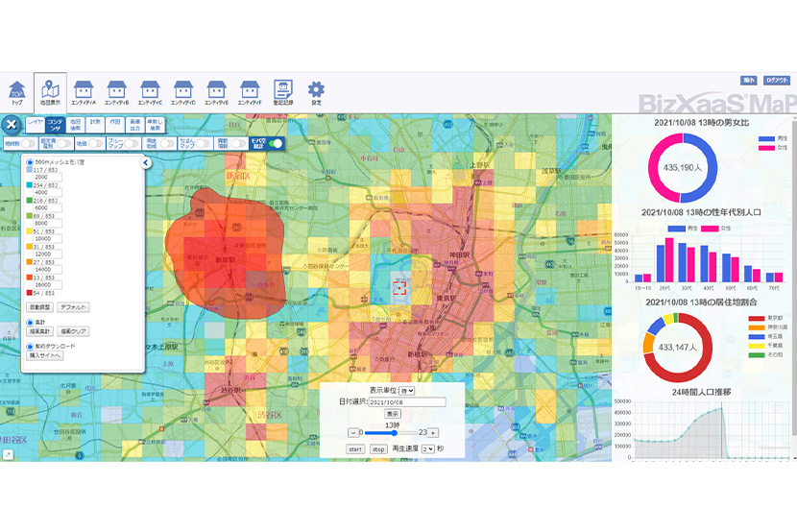Enable the 地価 toggle switch
This screenshot has width=797, height=532.
coord(93,143)
